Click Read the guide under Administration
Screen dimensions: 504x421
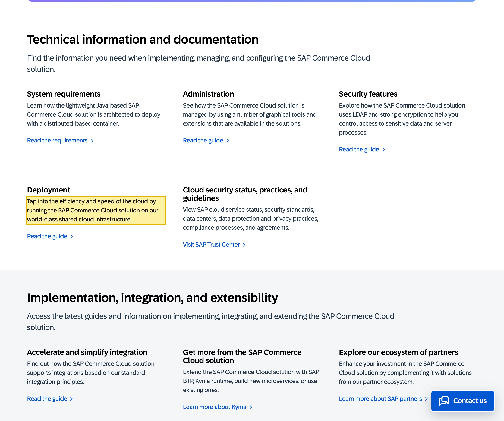click(206, 140)
